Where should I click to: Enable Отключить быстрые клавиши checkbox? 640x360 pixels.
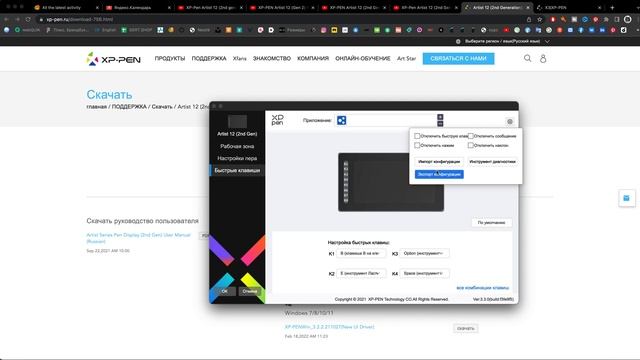[x=417, y=136]
